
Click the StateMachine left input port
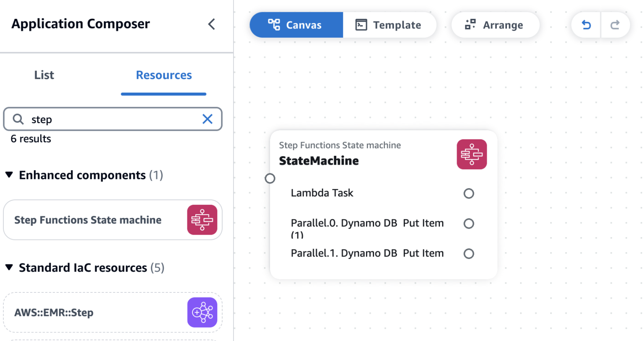(270, 178)
